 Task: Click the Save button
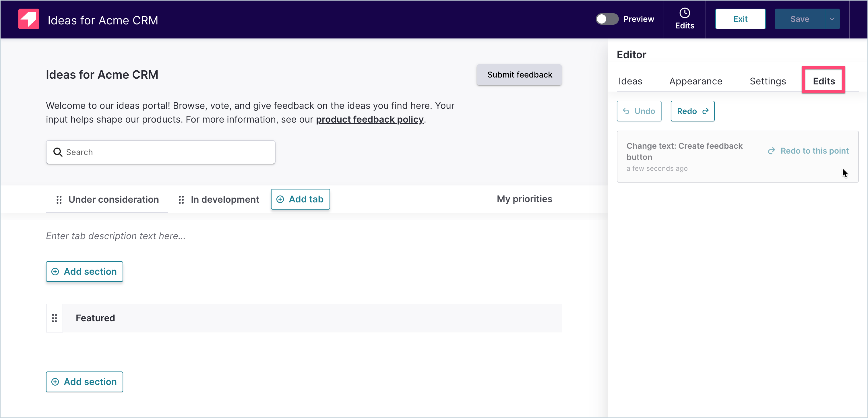[800, 19]
